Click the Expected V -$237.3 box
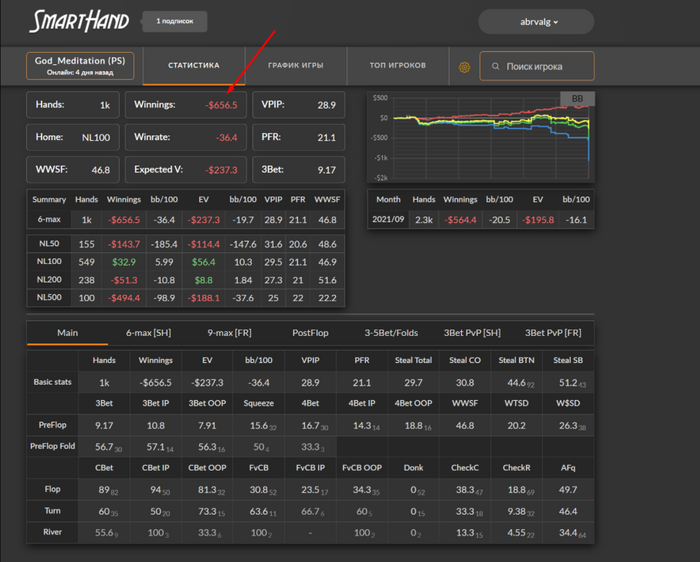 (186, 170)
